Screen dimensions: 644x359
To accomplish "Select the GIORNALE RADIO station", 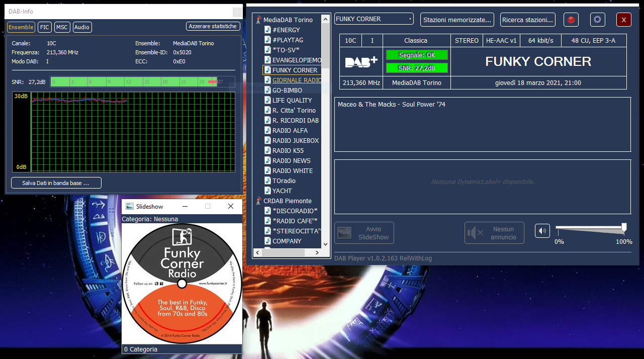I will 297,80.
